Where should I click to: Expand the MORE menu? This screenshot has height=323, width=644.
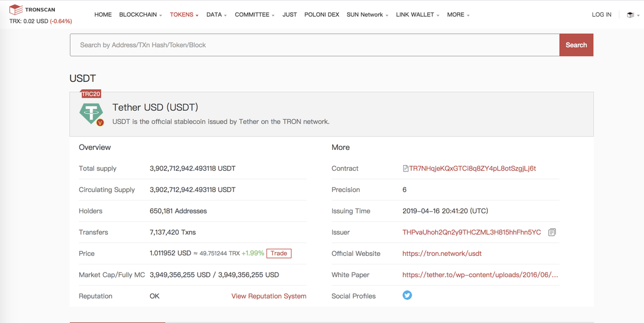tap(458, 15)
